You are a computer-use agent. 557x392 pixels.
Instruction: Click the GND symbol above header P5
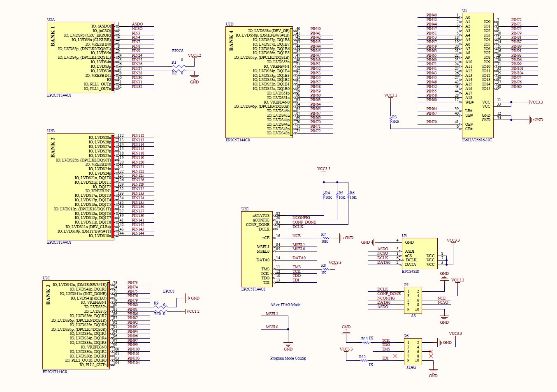point(444,276)
